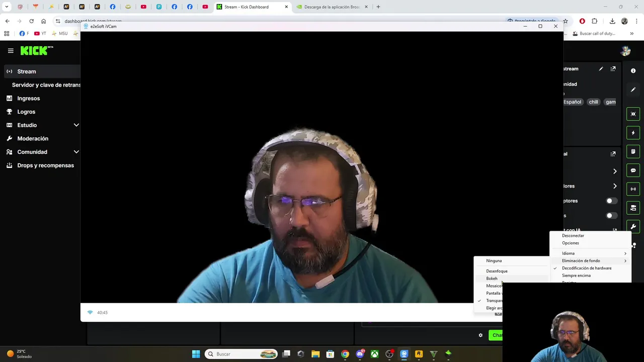Toggle the upper switch in the dashboard panel
This screenshot has height=362, width=644.
click(x=611, y=201)
